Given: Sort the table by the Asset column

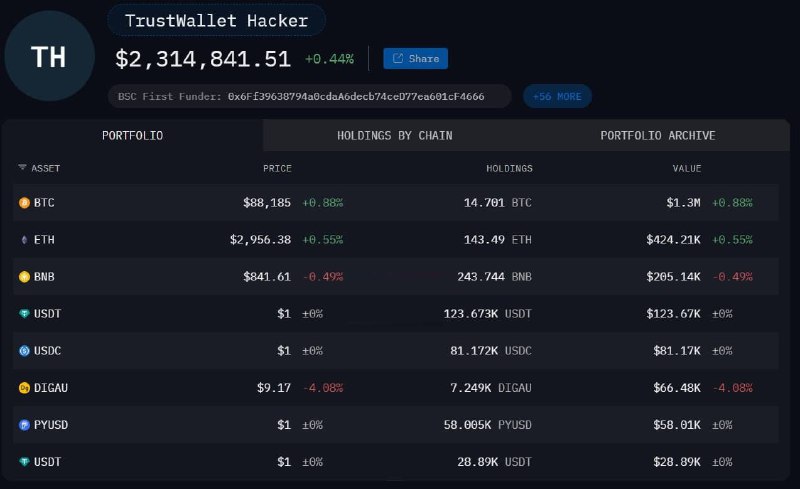Looking at the screenshot, I should click(40, 168).
